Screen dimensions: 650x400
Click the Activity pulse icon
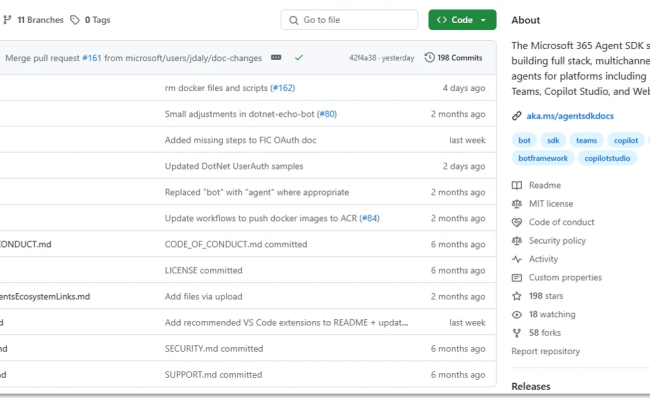tap(517, 259)
